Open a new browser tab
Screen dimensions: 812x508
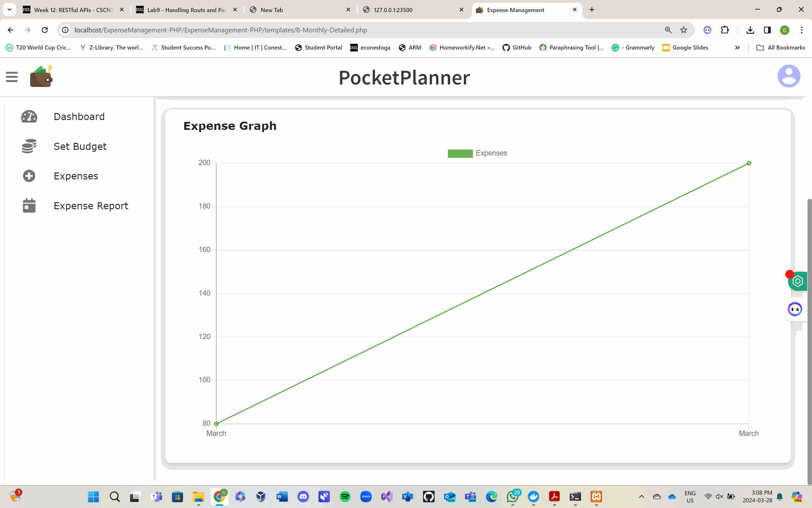(x=592, y=9)
